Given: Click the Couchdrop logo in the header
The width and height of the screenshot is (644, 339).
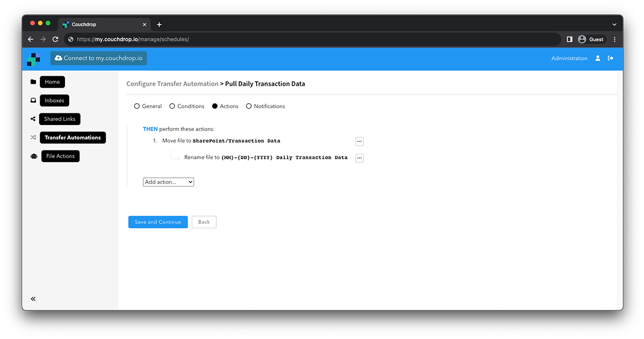Looking at the screenshot, I should pos(33,59).
